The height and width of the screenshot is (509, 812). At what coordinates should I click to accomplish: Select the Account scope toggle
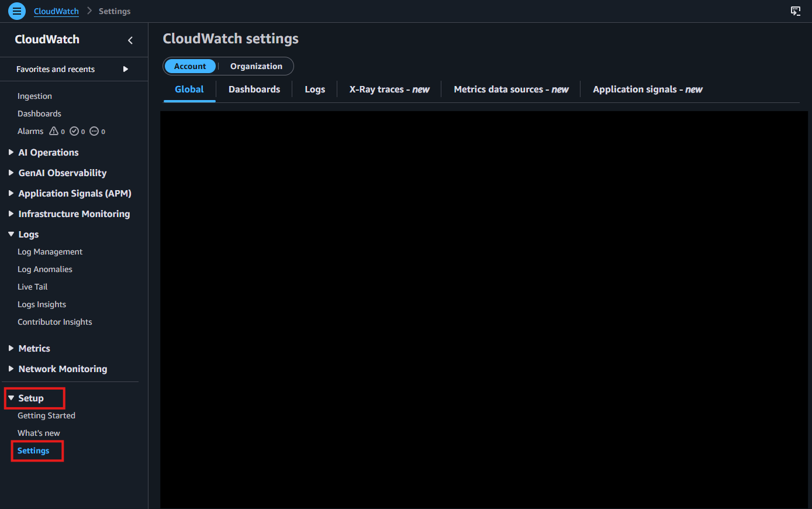(x=190, y=66)
